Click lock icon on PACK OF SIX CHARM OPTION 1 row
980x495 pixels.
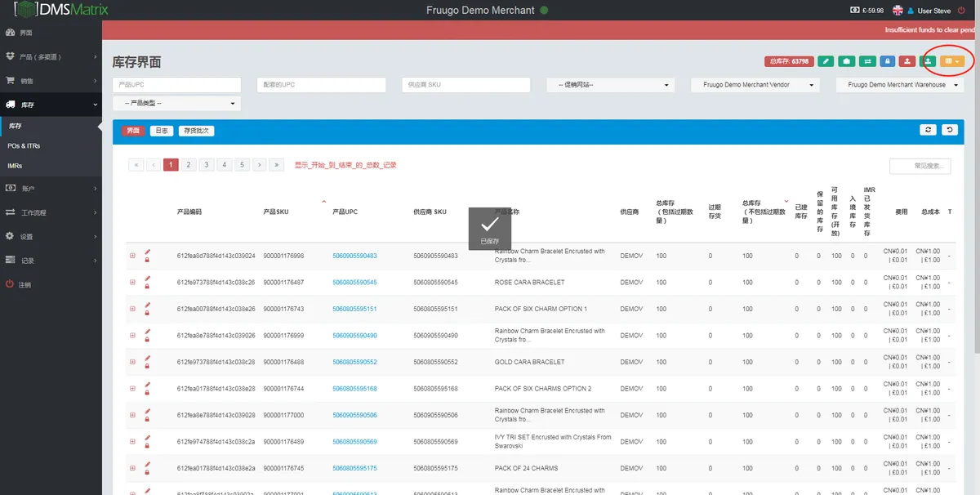click(x=147, y=313)
